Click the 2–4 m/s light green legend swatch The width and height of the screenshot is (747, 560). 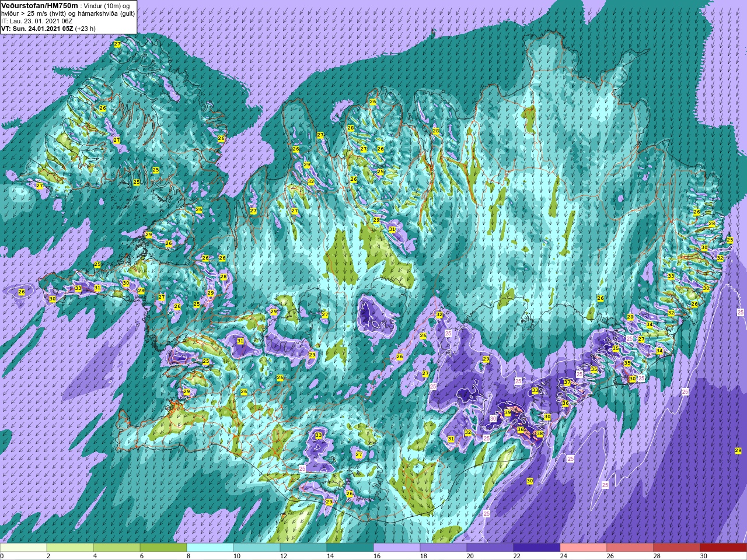(70, 548)
